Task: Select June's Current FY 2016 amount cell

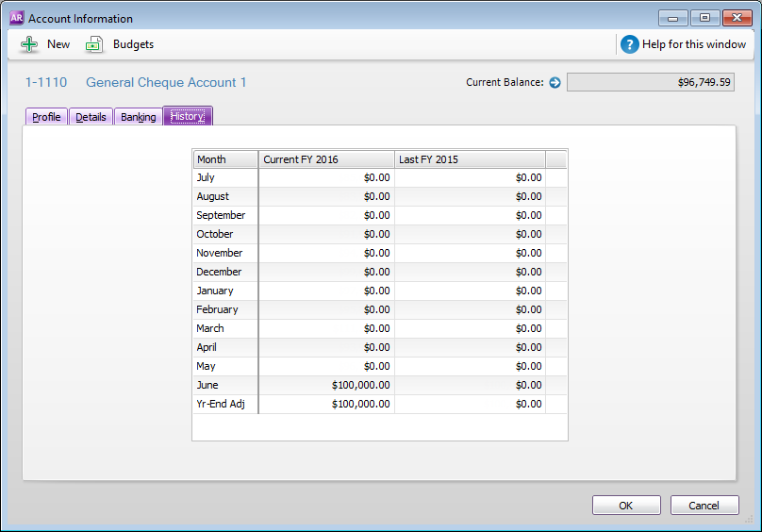Action: click(x=326, y=385)
